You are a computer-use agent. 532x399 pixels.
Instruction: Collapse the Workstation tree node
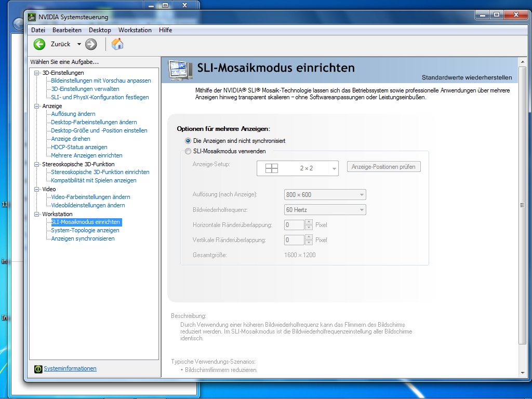click(x=37, y=215)
